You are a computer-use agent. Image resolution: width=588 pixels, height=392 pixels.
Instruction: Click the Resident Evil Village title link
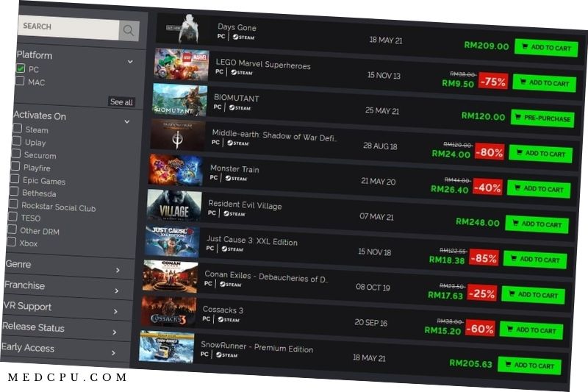[x=245, y=204]
